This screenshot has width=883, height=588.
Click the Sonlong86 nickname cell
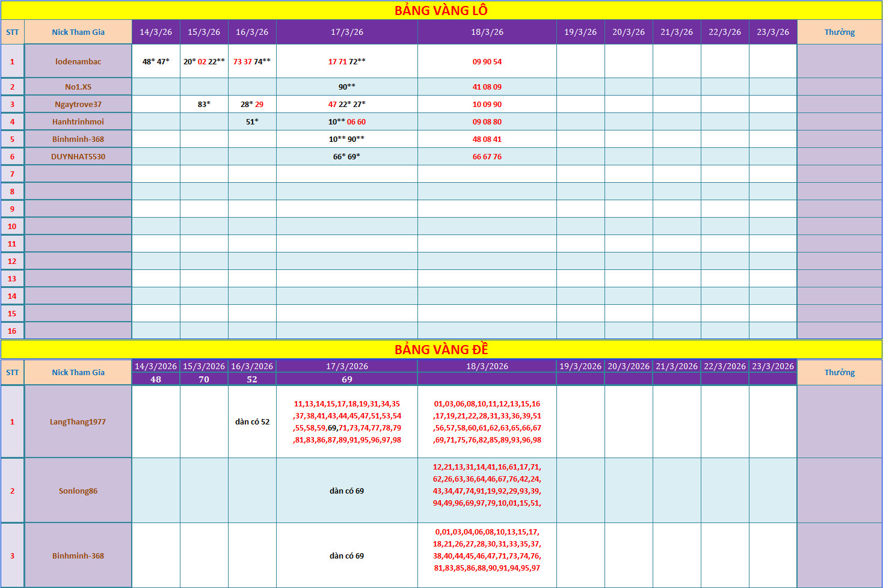78,491
